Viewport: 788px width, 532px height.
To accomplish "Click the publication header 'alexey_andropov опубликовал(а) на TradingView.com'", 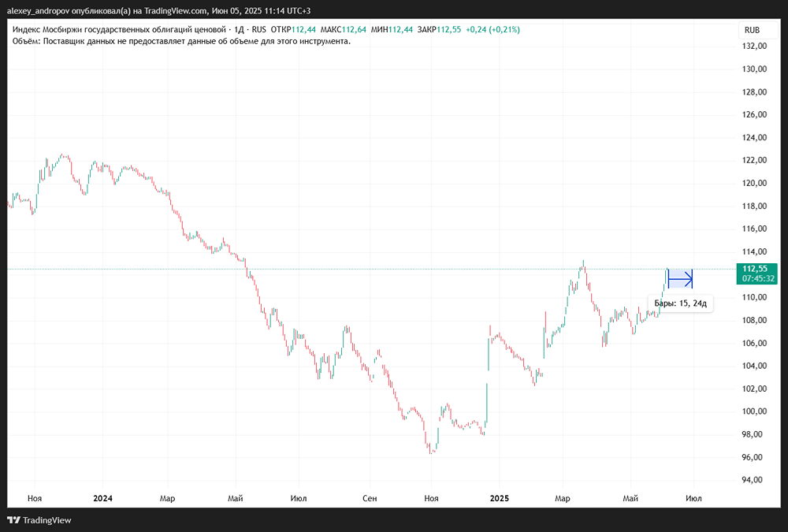I will click(106, 10).
